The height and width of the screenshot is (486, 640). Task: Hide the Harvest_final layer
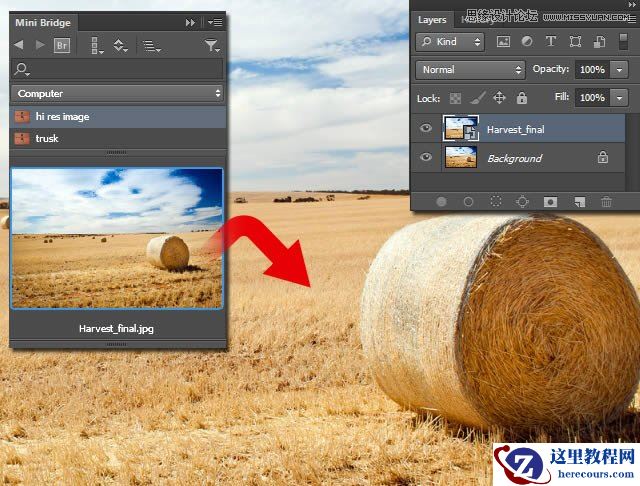(x=426, y=129)
